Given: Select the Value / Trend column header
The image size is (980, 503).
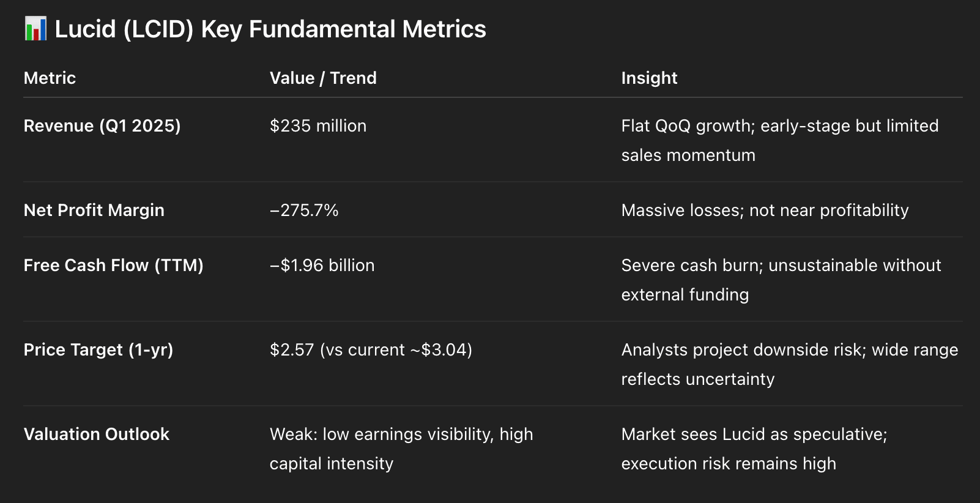Looking at the screenshot, I should (x=323, y=78).
